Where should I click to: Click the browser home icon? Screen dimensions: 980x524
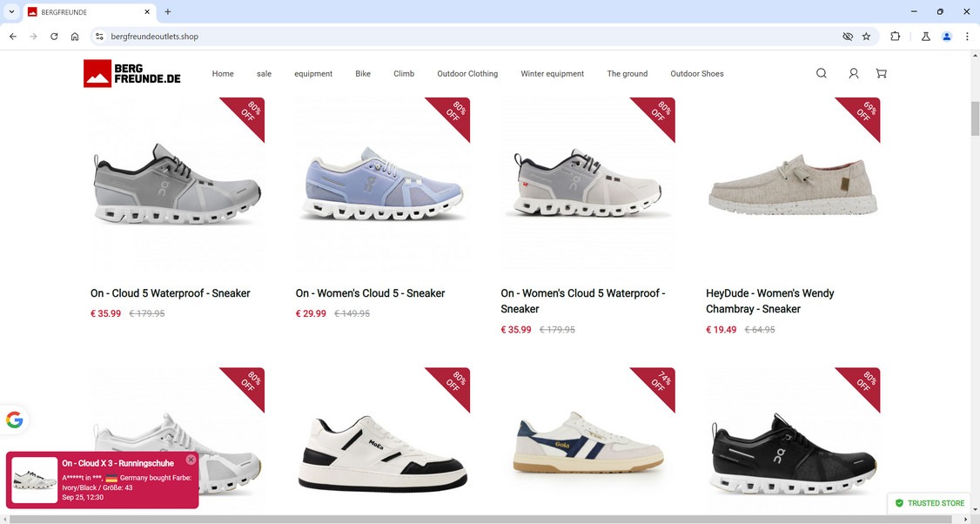(74, 37)
